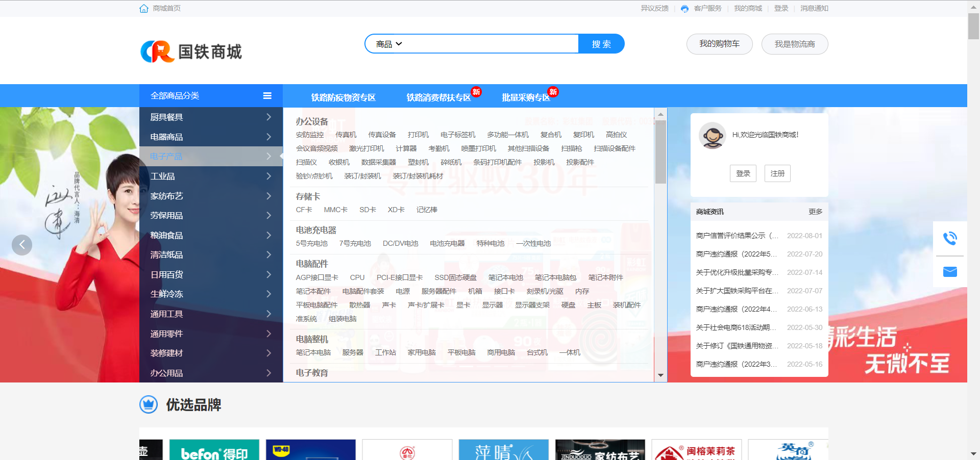Click the category panel scrollbar thumb
Screen dimensions: 980x460
660,152
